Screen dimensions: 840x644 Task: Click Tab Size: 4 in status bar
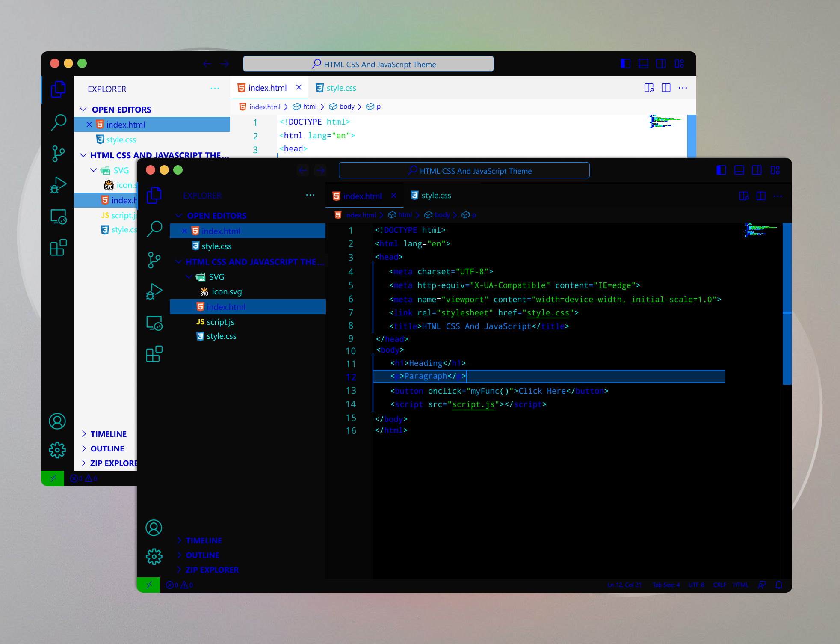(666, 585)
